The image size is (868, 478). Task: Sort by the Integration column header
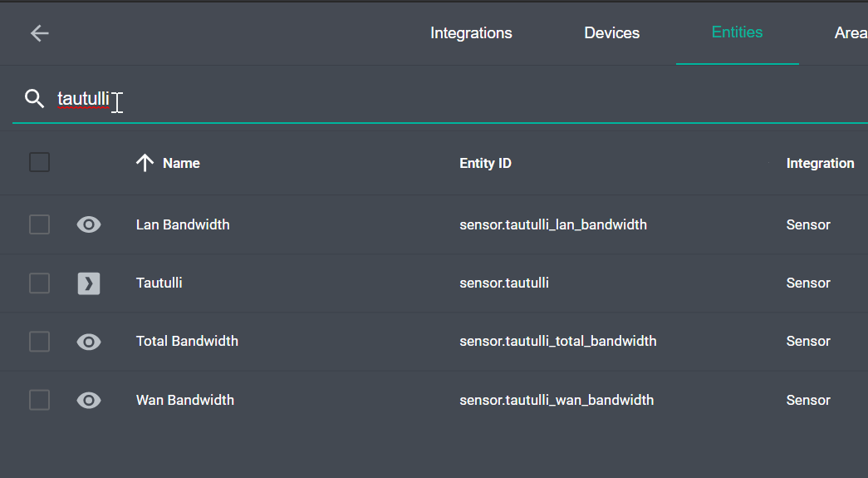pos(820,164)
